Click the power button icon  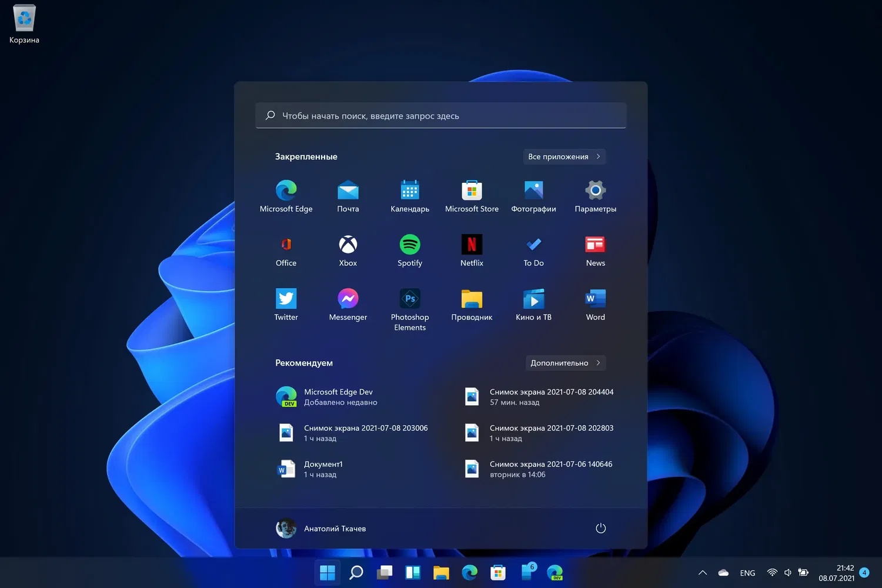[x=600, y=528]
